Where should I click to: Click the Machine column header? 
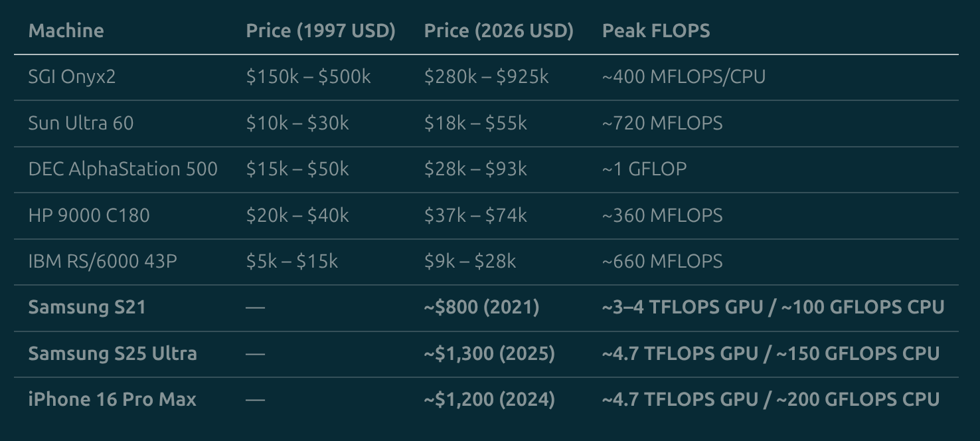click(x=66, y=31)
